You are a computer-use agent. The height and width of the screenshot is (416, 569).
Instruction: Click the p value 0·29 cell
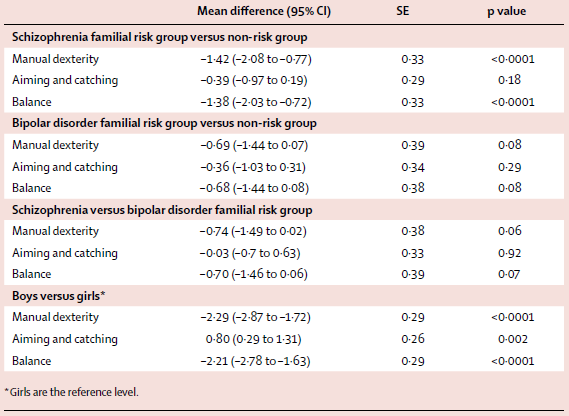click(509, 167)
